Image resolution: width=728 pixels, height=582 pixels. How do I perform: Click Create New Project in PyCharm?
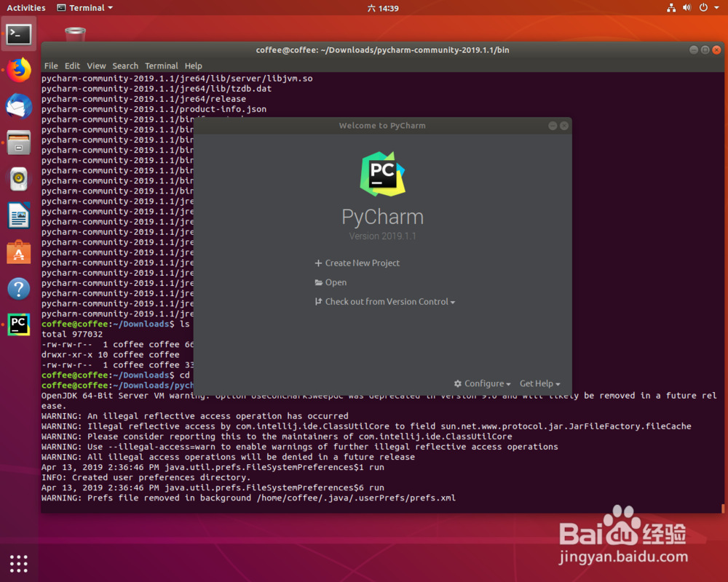point(357,263)
